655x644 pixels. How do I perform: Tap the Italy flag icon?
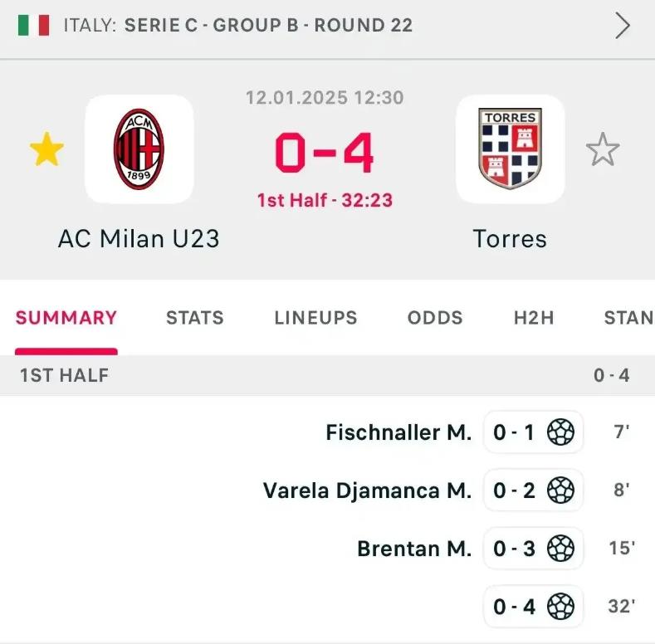[33, 25]
